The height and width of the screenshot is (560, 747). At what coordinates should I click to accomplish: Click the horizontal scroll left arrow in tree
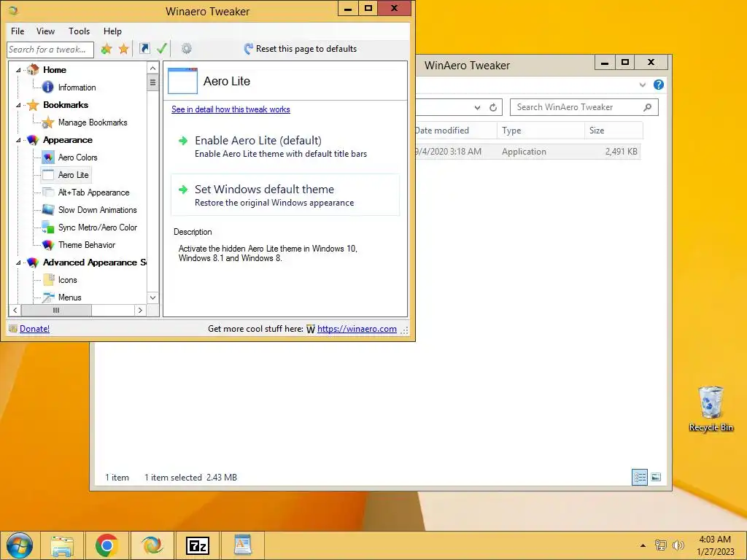(15, 310)
